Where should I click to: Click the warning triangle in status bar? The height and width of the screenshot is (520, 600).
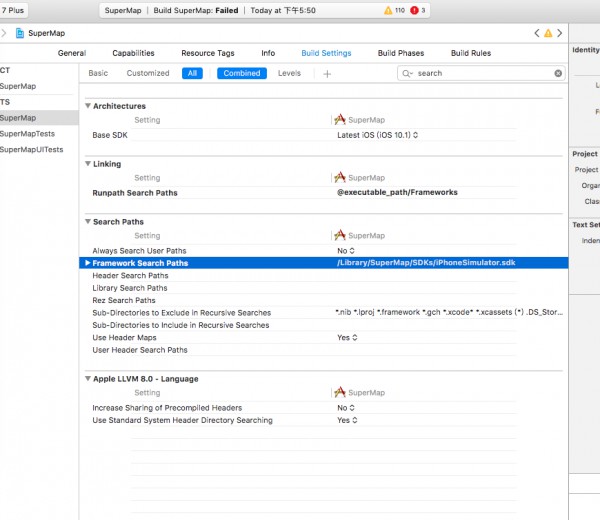point(388,10)
